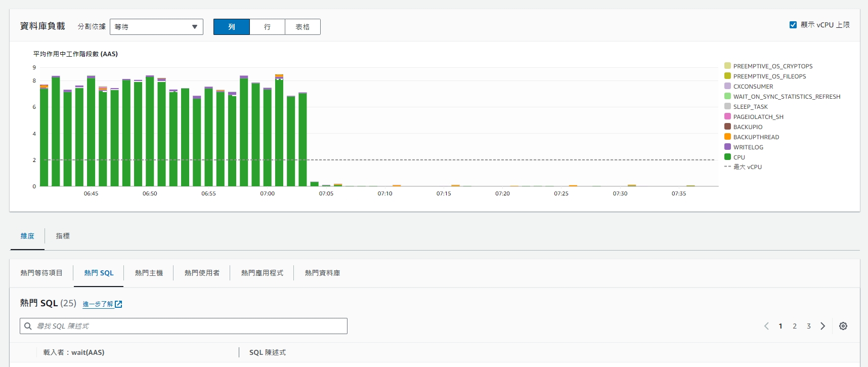
Task: Switch to the 熱門主機 tab
Action: pos(149,273)
